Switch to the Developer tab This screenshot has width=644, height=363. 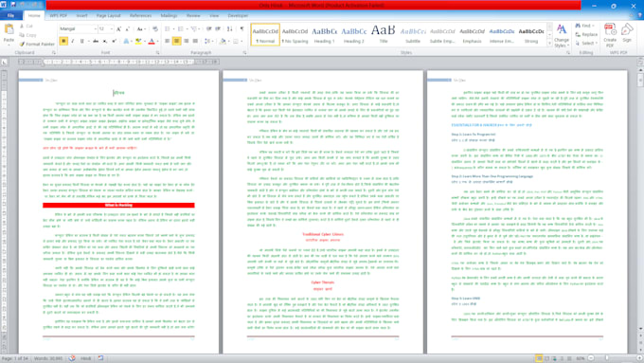click(x=238, y=15)
